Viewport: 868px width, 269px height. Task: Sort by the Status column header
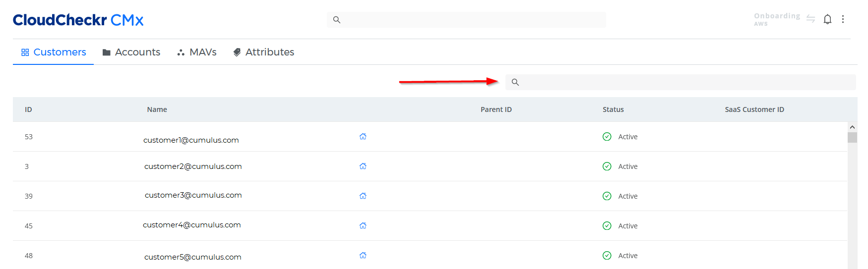613,109
